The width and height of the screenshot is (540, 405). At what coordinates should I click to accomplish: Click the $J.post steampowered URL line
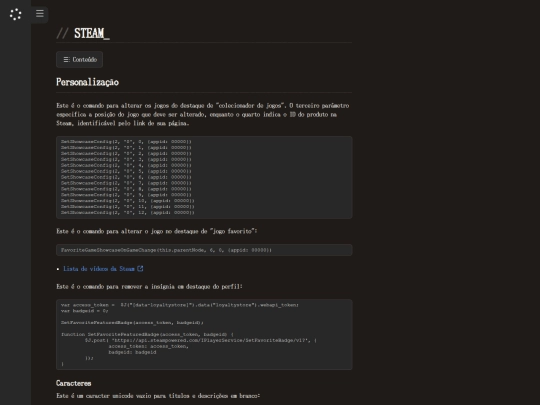pyautogui.click(x=201, y=340)
